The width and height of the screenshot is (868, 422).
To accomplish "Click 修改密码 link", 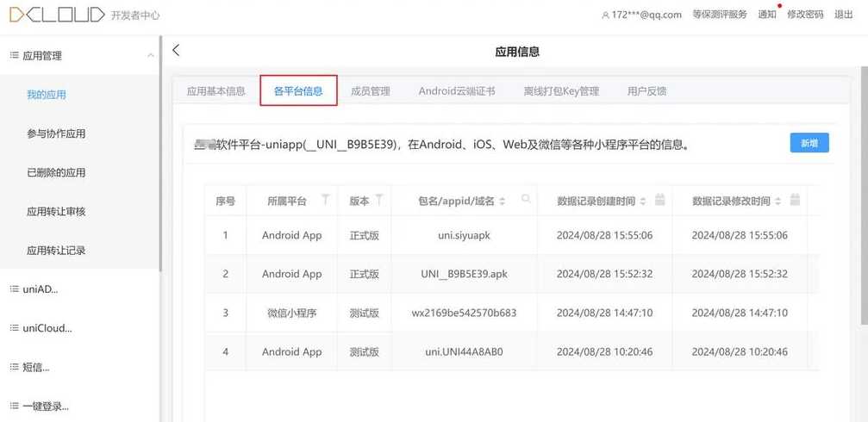I will pos(805,15).
